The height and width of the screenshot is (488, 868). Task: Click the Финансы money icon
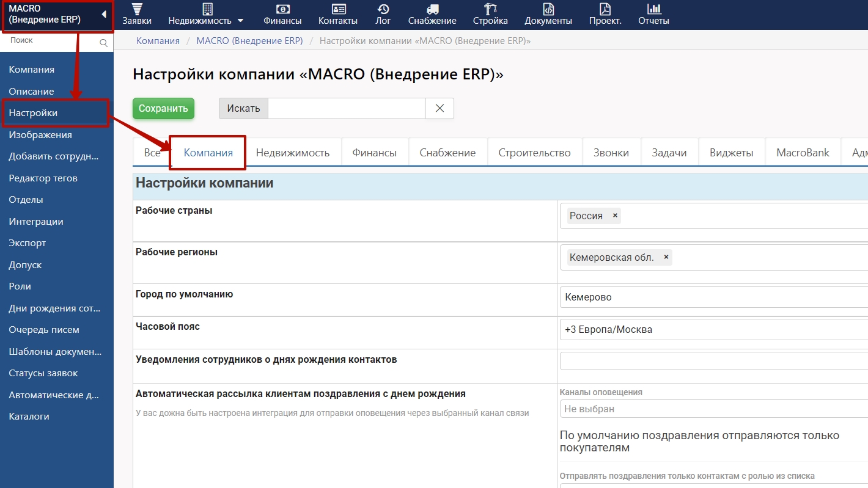[x=282, y=9]
